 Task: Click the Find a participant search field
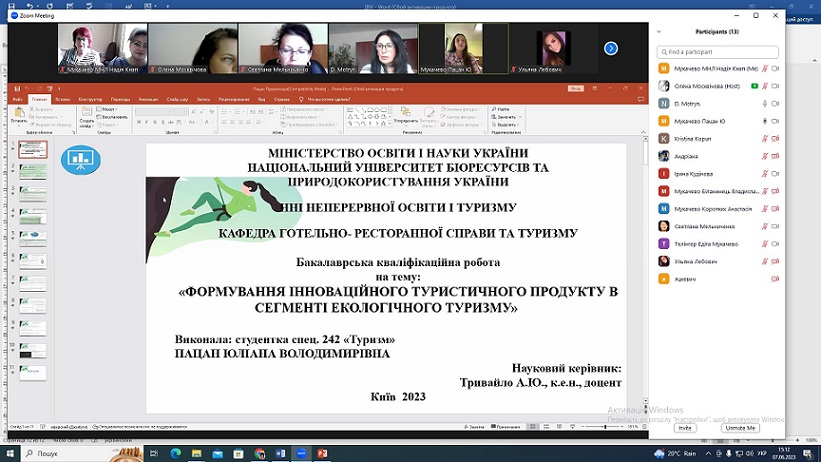(x=718, y=52)
